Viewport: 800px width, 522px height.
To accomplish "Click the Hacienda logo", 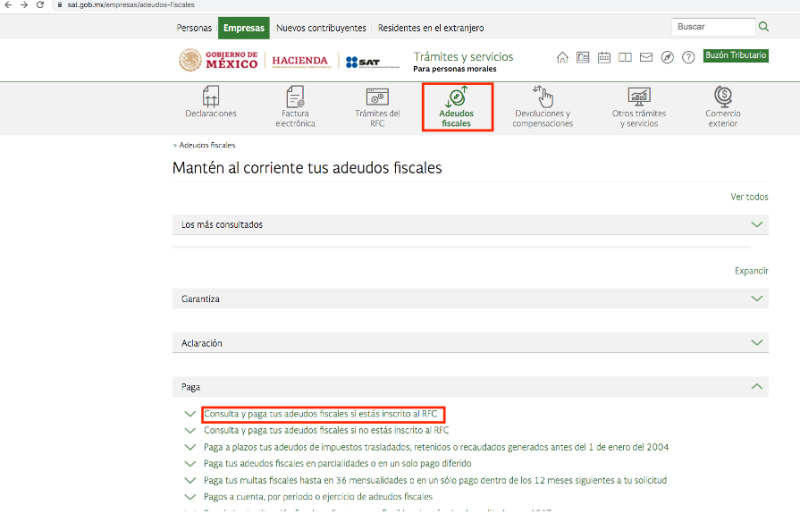I will point(301,61).
